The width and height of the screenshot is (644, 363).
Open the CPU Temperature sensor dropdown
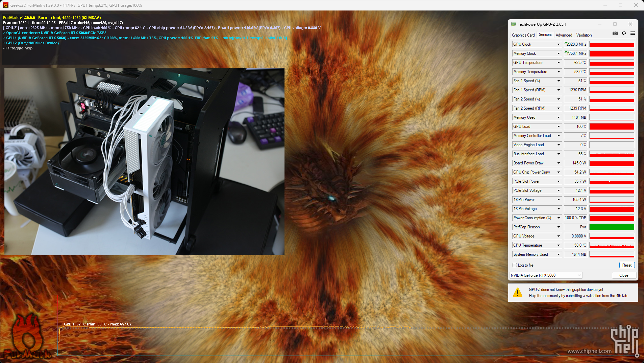pos(559,245)
